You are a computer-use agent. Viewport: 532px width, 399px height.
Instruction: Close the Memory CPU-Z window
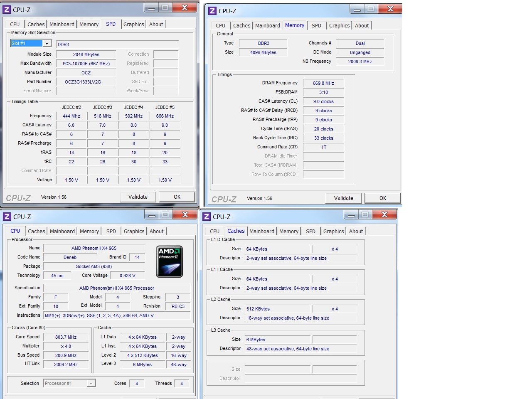point(390,9)
